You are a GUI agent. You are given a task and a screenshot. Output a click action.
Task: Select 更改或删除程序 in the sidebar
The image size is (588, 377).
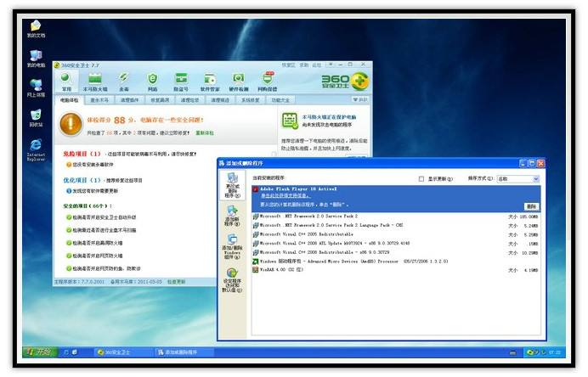(232, 185)
